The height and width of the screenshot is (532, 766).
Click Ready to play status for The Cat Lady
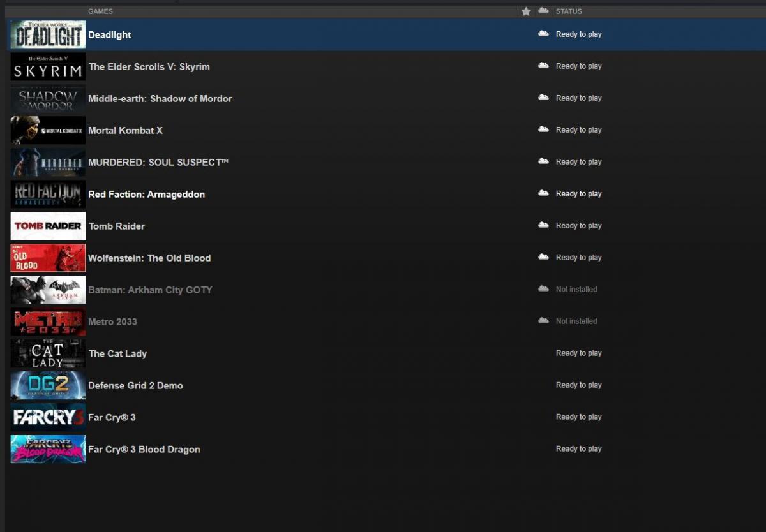[579, 353]
